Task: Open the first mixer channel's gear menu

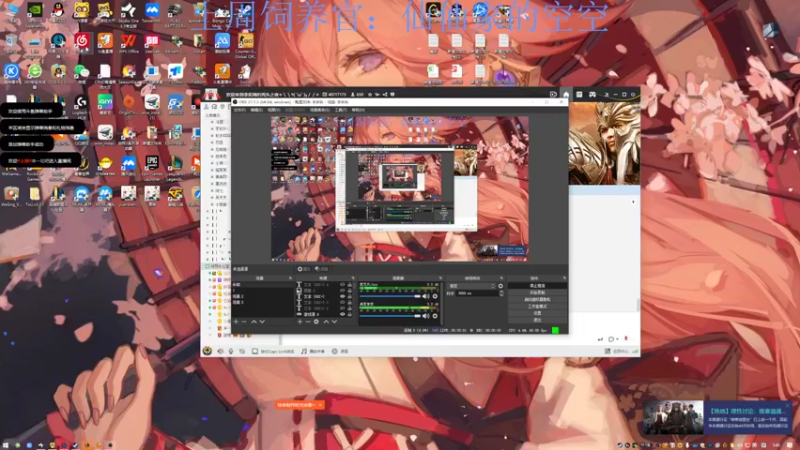Action: (x=435, y=296)
